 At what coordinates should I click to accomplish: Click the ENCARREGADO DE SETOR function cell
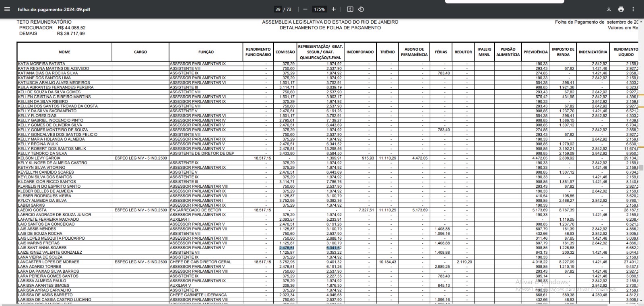196,210
